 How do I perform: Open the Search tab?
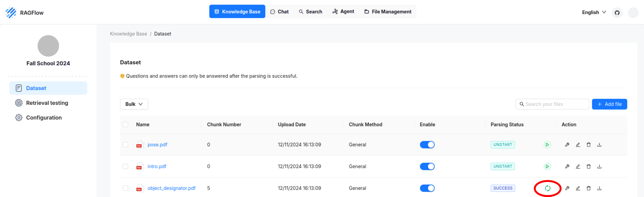tap(310, 12)
